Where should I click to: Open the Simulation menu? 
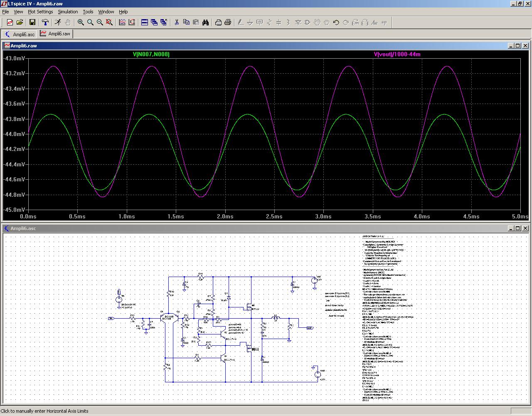[68, 12]
